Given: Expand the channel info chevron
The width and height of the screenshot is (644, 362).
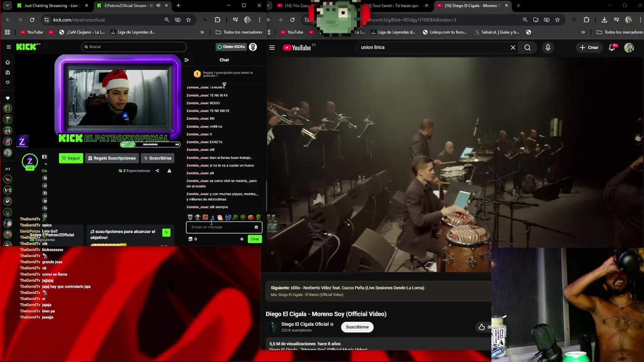Looking at the screenshot, I should point(46,164).
